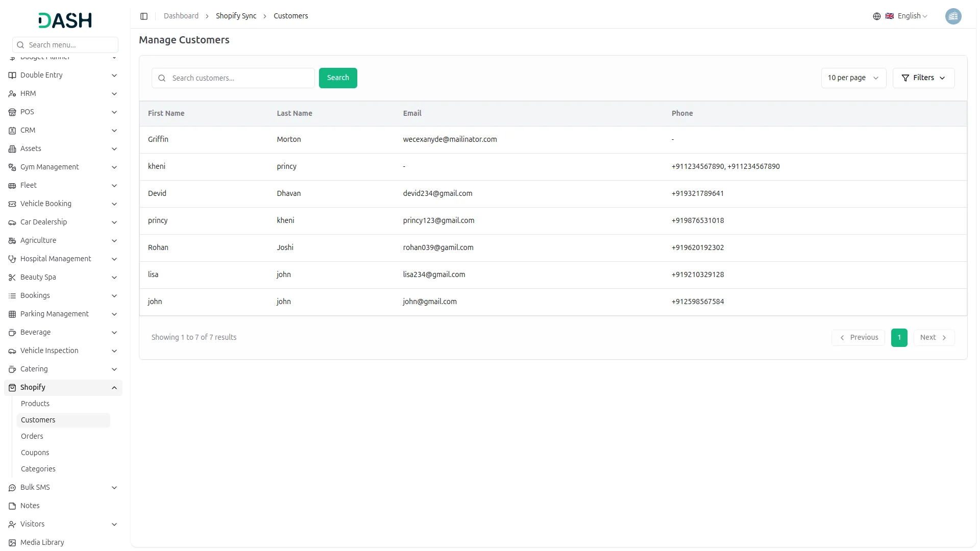Click the Gym Management dumbbell icon
Viewport: 980px width, 551px height.
[12, 167]
